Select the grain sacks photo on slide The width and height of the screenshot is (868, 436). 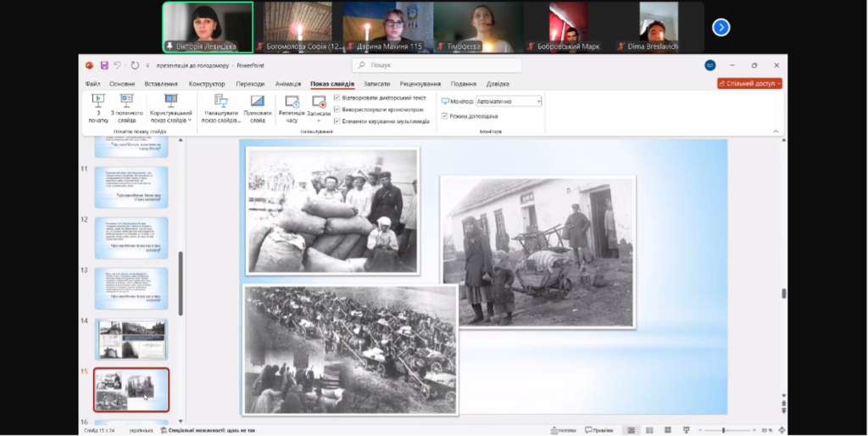[332, 210]
